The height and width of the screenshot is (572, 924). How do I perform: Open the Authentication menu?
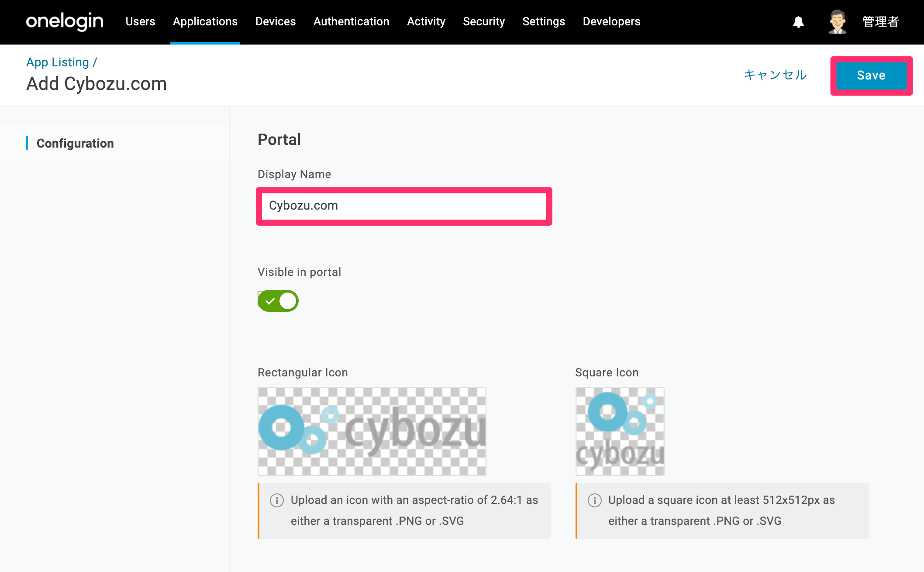click(351, 21)
